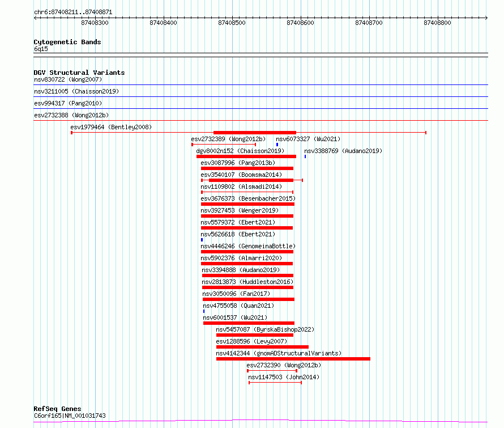Click the small blue marker under nsv5626618
This screenshot has width=504, height=428.
pos(202,240)
